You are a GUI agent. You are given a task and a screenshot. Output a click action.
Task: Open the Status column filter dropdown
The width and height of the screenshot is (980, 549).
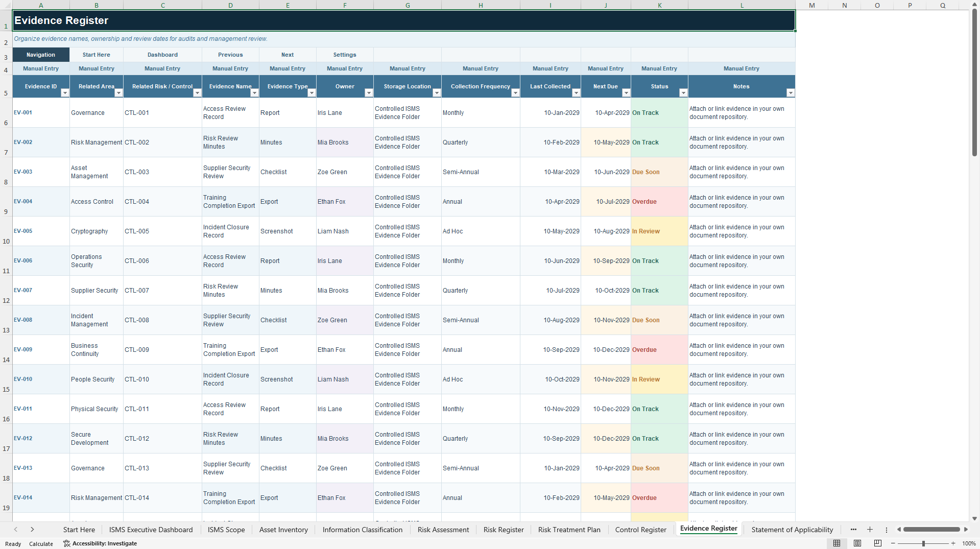click(x=683, y=93)
